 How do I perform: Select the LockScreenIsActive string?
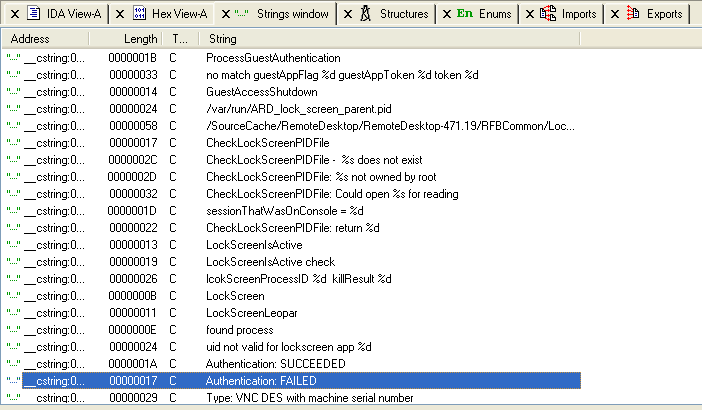point(254,245)
